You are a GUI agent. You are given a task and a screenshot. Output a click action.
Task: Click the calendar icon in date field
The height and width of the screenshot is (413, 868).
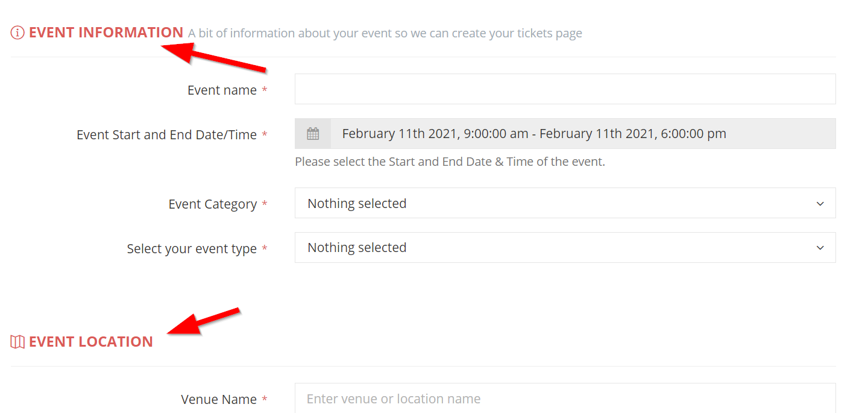[x=313, y=134]
